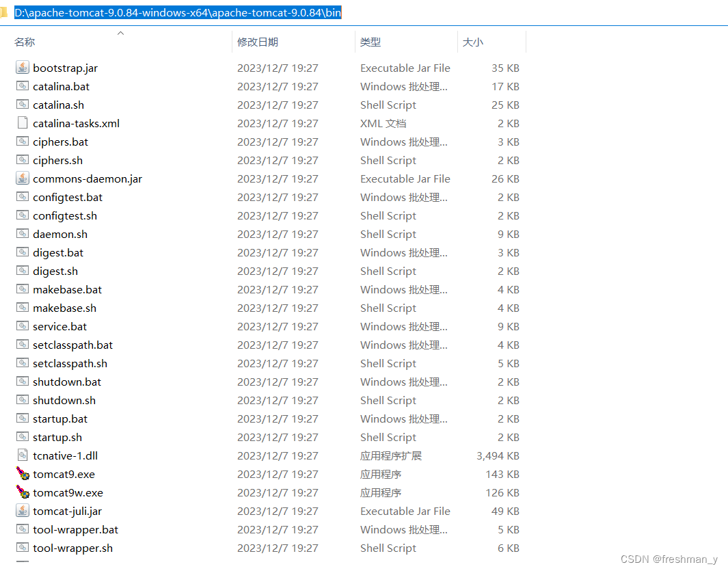Select the setclasspath.bat file name
The image size is (728, 571).
point(72,345)
